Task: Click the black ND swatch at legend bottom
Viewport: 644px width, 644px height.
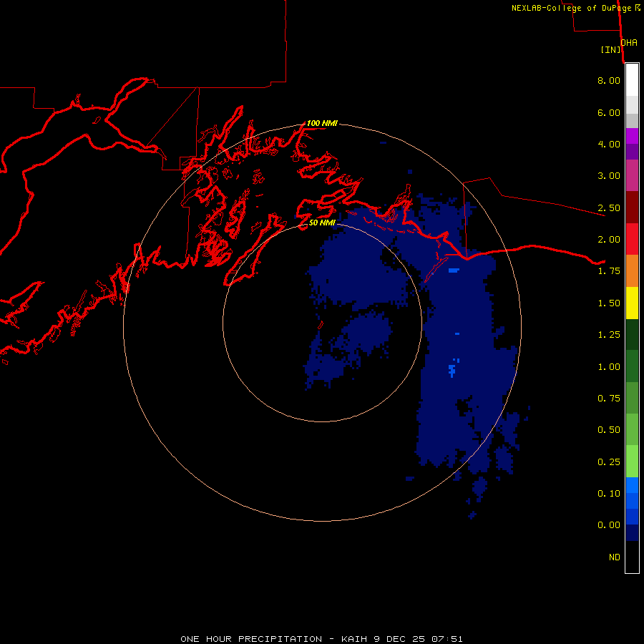Action: pos(632,557)
